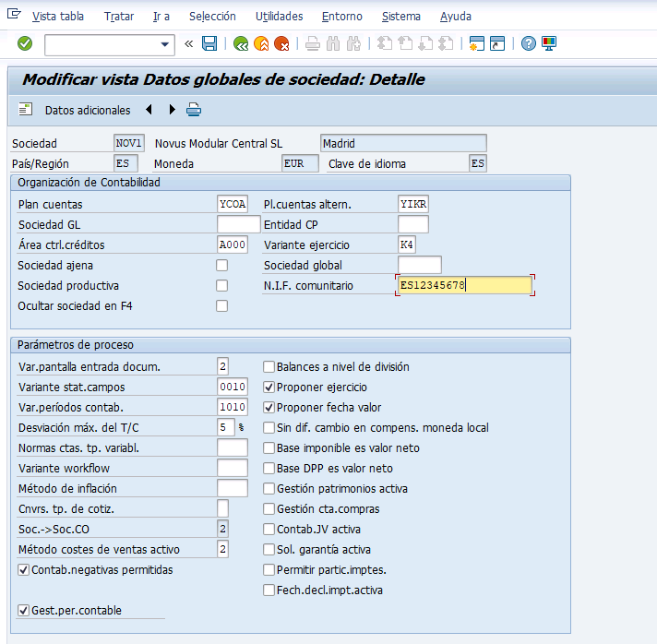The width and height of the screenshot is (657, 644).
Task: Click the Datos adicionales button
Action: coord(88,110)
